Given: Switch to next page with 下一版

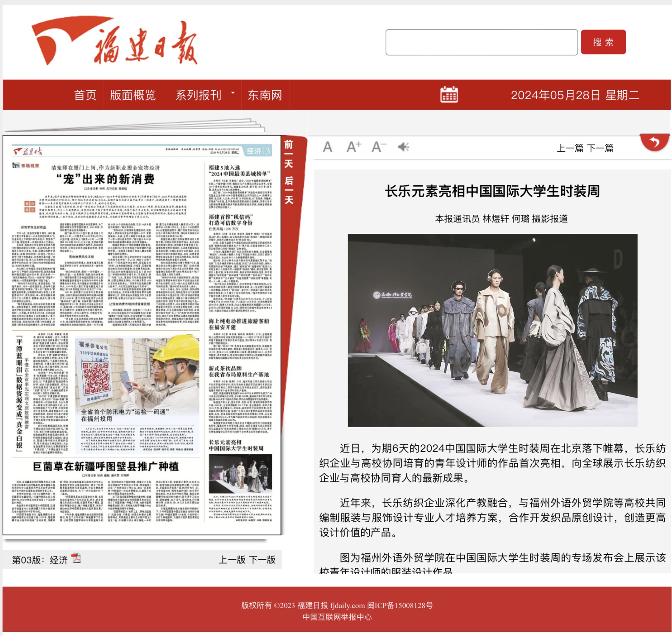Looking at the screenshot, I should coord(262,560).
